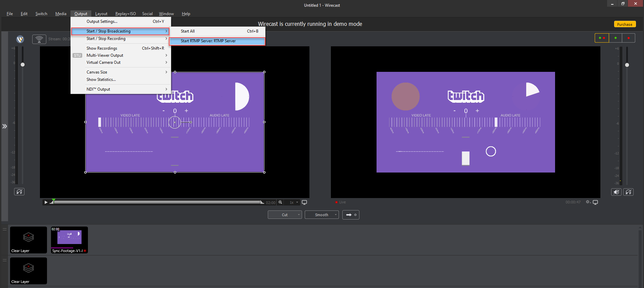The image size is (644, 288).
Task: Open the Switch menu
Action: point(41,14)
